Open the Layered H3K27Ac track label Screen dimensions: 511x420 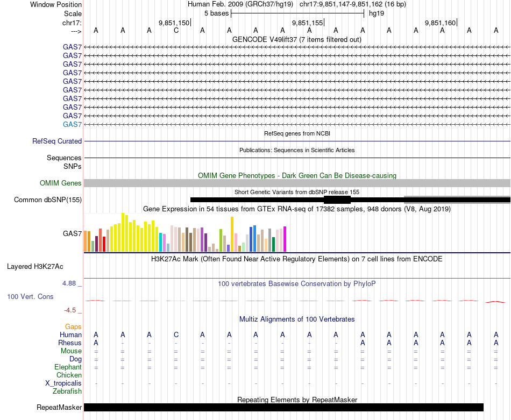click(35, 266)
